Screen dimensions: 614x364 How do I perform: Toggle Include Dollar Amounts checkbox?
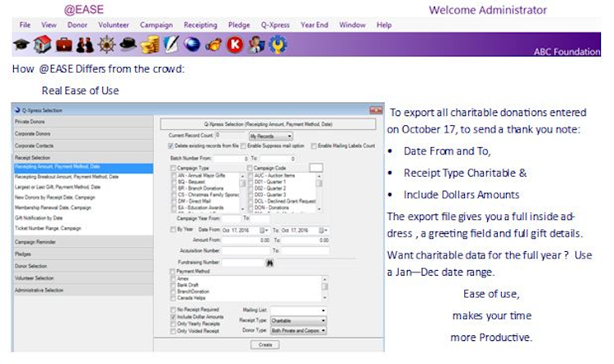coord(173,317)
